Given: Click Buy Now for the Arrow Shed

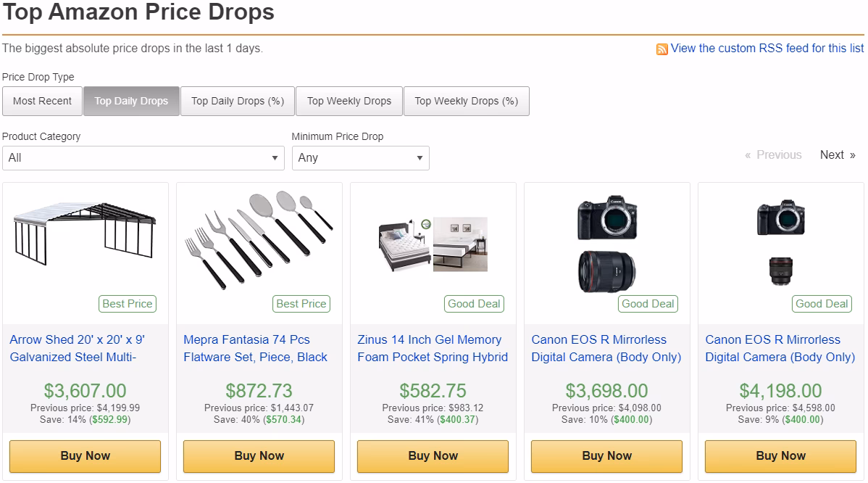Looking at the screenshot, I should 85,456.
